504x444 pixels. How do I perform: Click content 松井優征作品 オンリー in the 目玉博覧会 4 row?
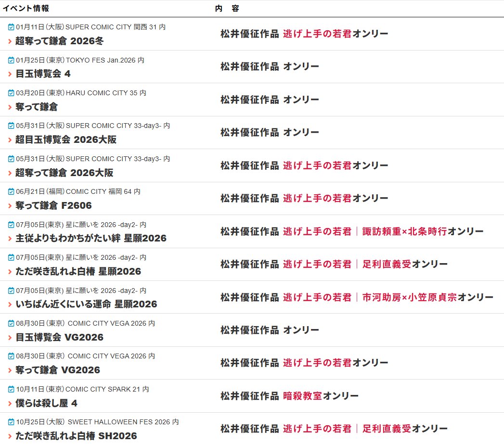coord(270,66)
